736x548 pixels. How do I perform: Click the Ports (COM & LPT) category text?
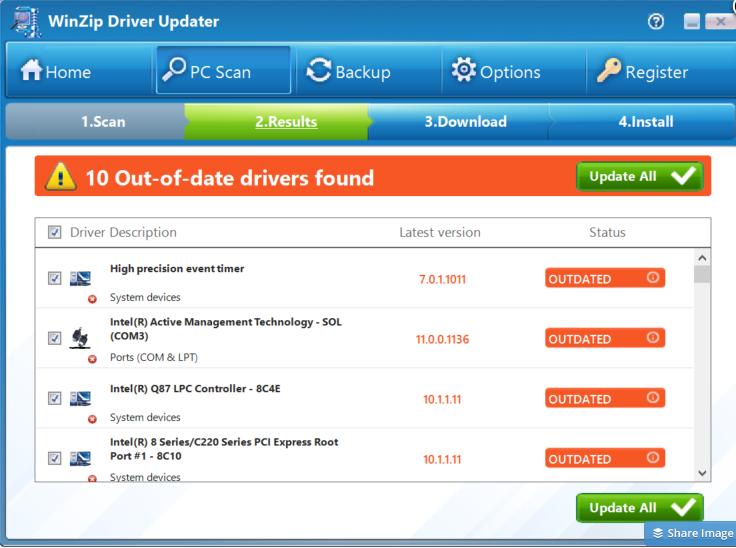point(154,357)
